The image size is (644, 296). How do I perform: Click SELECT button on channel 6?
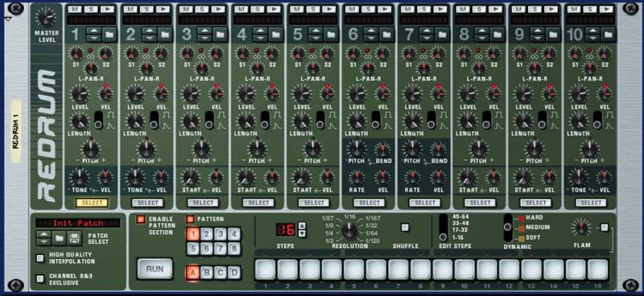point(369,203)
